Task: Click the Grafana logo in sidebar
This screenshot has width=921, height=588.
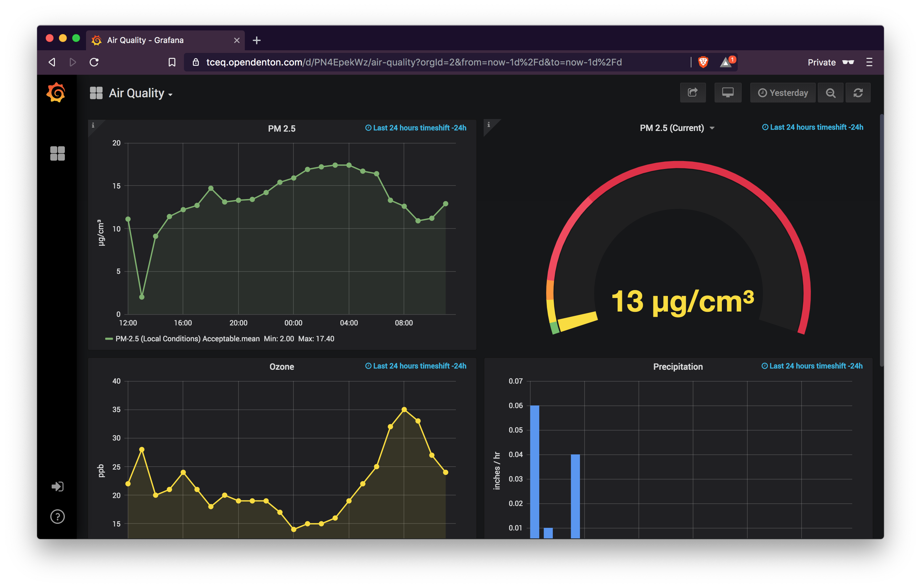Action: [56, 93]
